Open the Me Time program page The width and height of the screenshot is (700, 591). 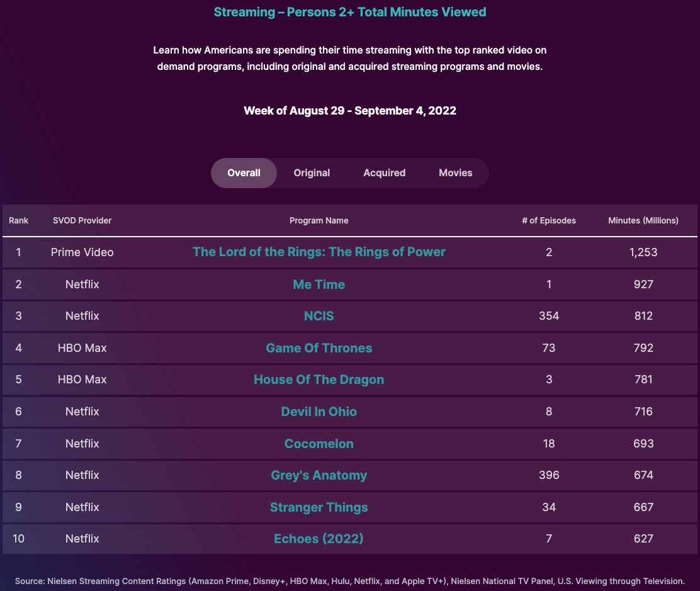pos(319,284)
